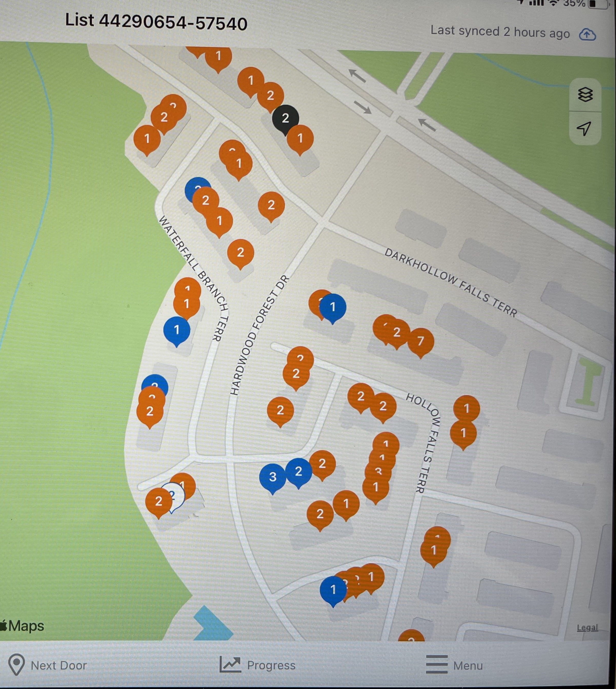Tap the Hardwood Forest Dr street label
The height and width of the screenshot is (689, 616).
260,335
